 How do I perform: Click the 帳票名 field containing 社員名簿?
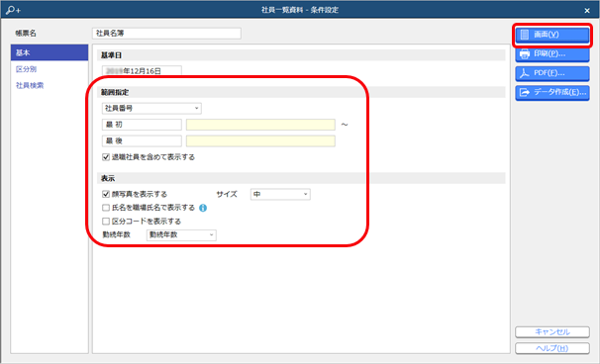pyautogui.click(x=166, y=34)
